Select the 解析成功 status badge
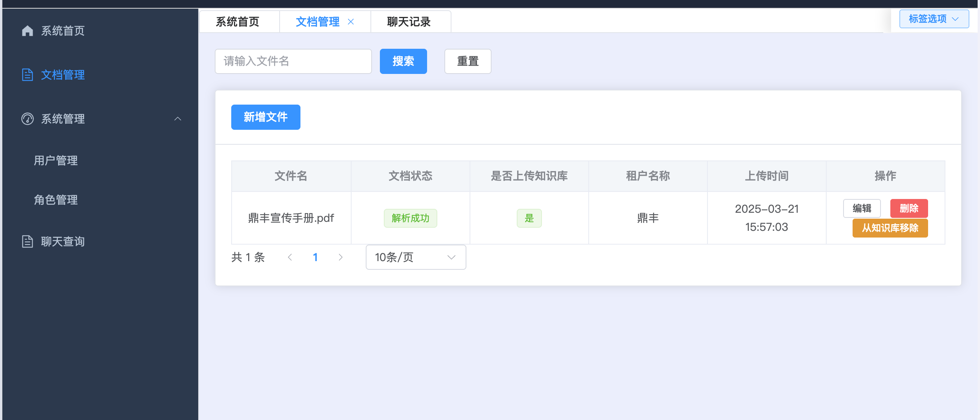 point(410,218)
